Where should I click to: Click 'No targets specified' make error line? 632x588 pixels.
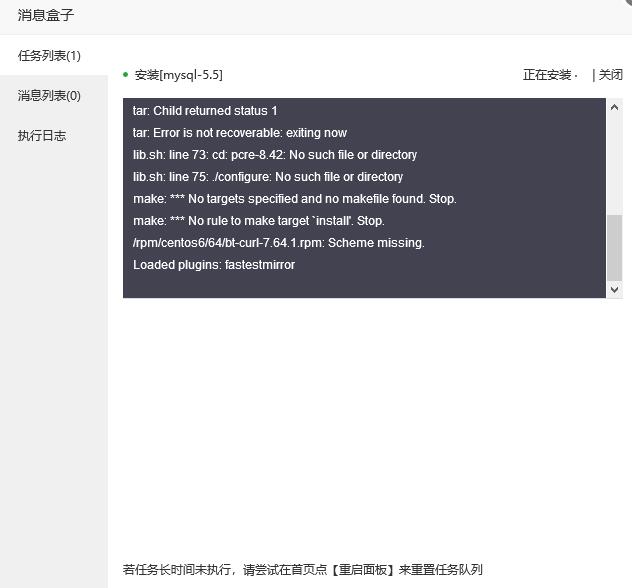(295, 199)
